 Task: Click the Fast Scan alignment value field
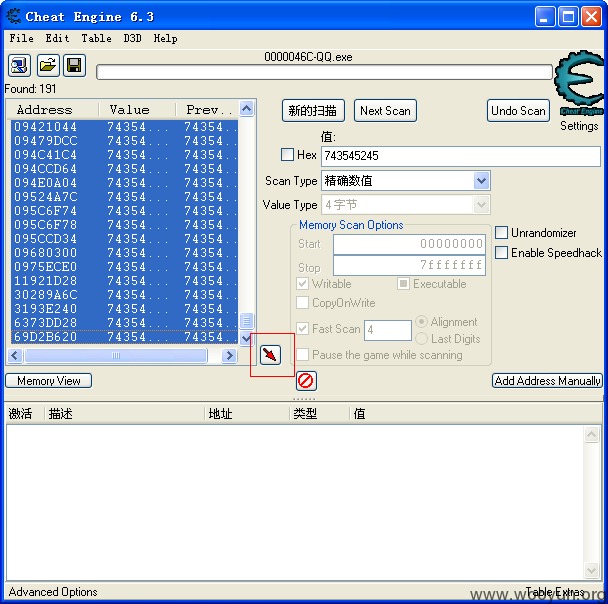pos(388,330)
